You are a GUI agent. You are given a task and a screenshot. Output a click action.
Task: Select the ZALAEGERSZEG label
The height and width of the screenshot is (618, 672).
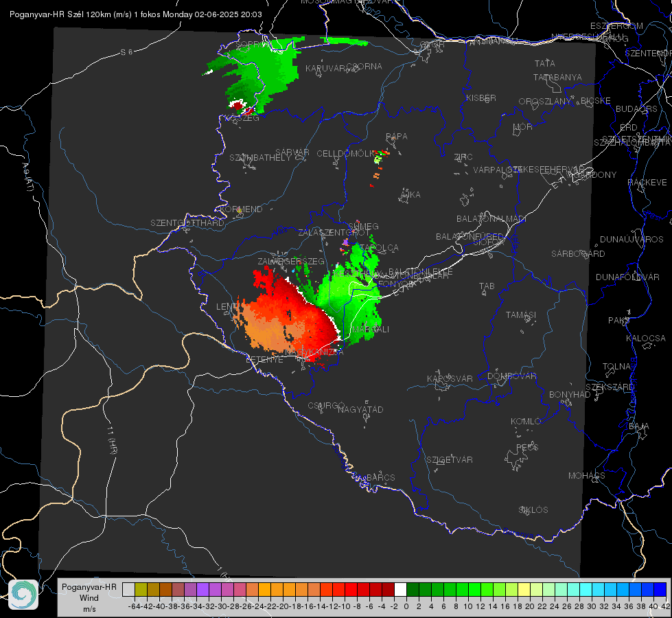click(x=291, y=261)
